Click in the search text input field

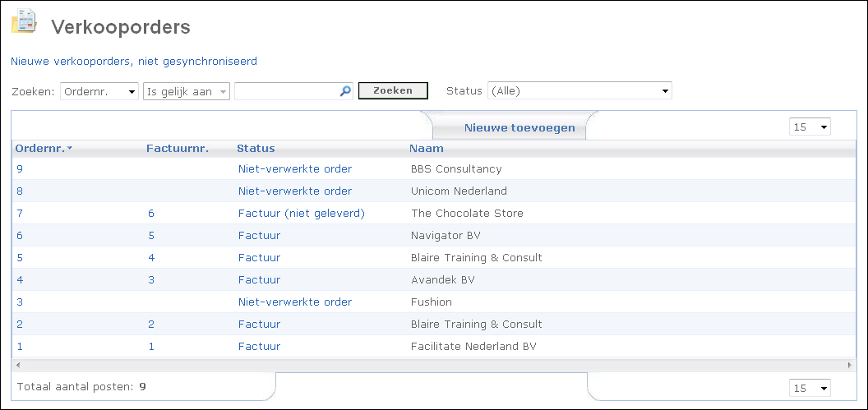point(287,91)
